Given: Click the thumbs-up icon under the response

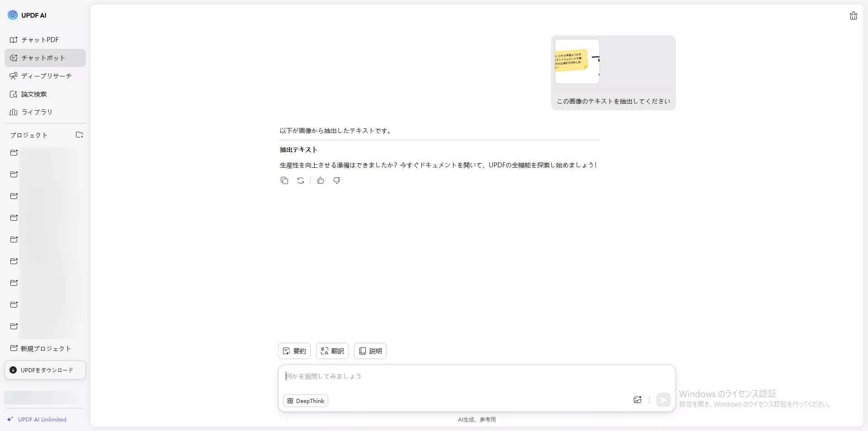Looking at the screenshot, I should [x=321, y=180].
